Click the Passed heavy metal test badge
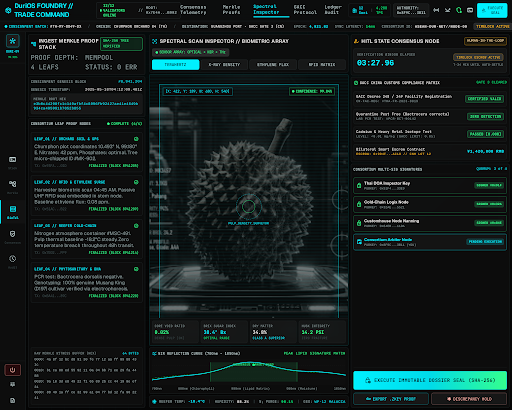Screen dimensions: 512x410 (485, 134)
